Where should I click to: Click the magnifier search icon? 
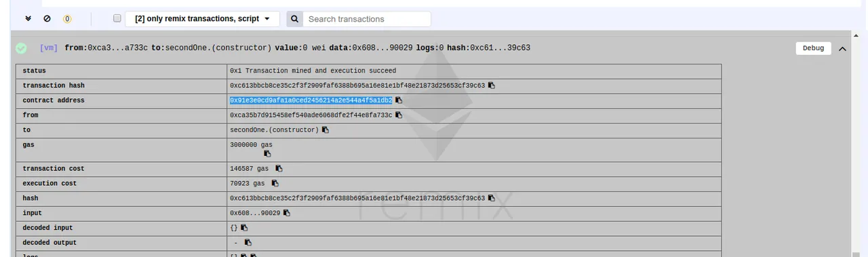(295, 19)
